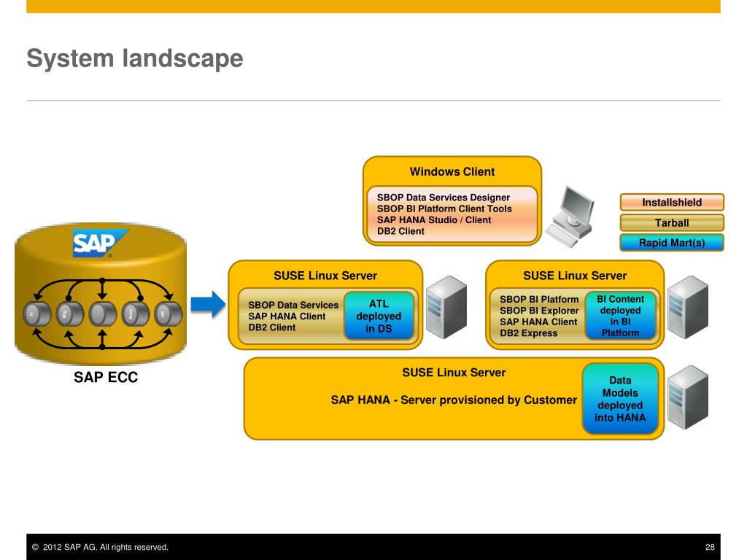Click the Windows Client heading
Image resolution: width=747 pixels, height=560 pixels.
(452, 171)
